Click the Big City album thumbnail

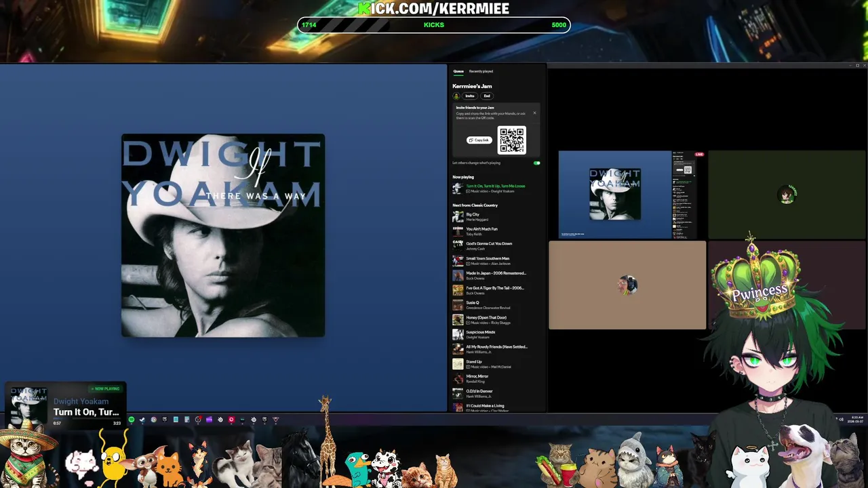458,217
